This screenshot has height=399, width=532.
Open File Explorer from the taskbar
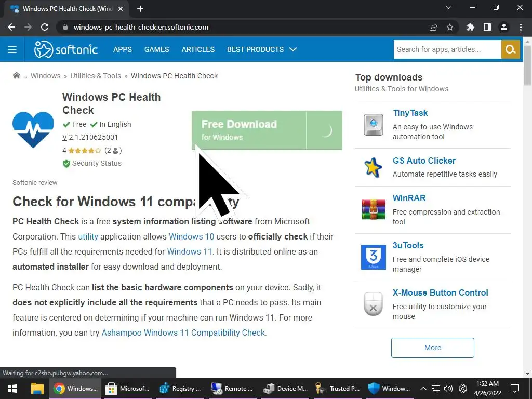pos(37,389)
